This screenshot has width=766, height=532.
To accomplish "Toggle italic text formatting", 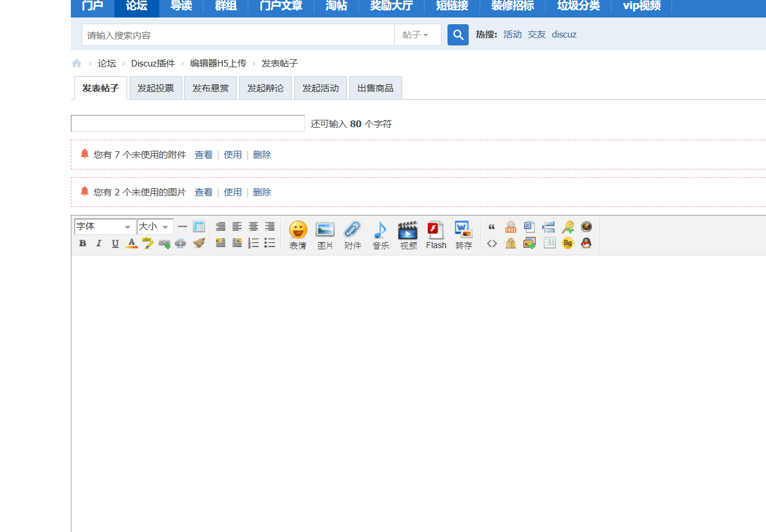I will click(x=99, y=243).
